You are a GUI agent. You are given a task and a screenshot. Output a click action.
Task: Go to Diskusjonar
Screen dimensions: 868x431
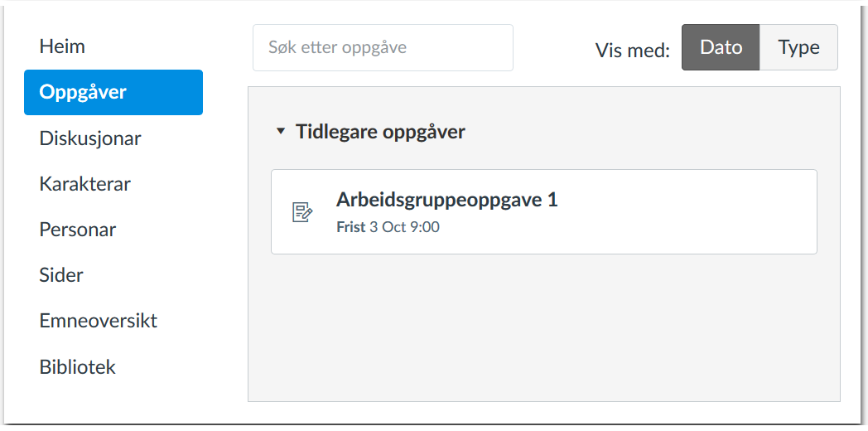click(x=90, y=138)
